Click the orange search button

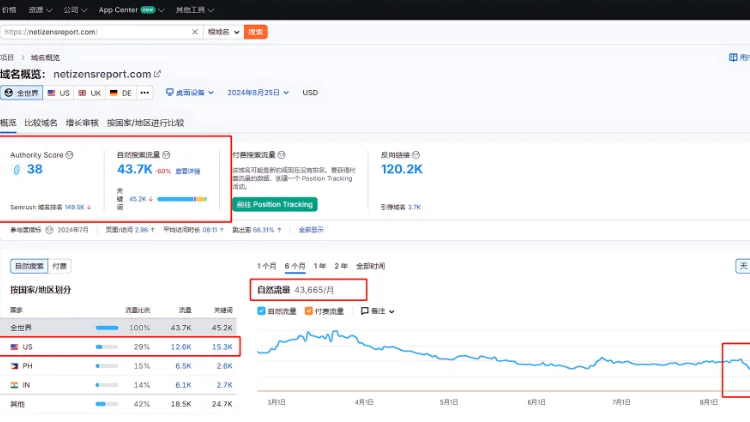point(255,32)
